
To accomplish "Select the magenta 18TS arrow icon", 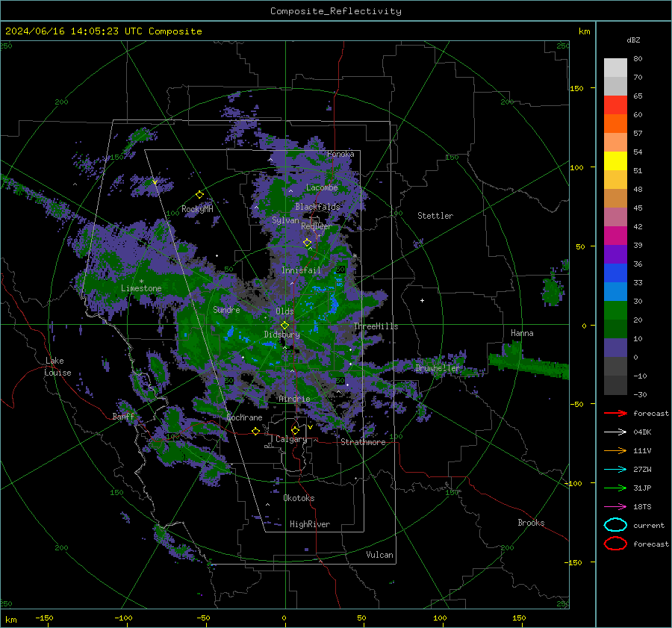I will (615, 507).
